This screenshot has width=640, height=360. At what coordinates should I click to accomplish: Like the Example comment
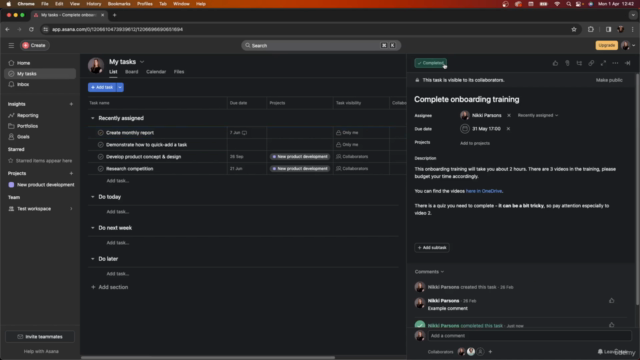(x=611, y=301)
